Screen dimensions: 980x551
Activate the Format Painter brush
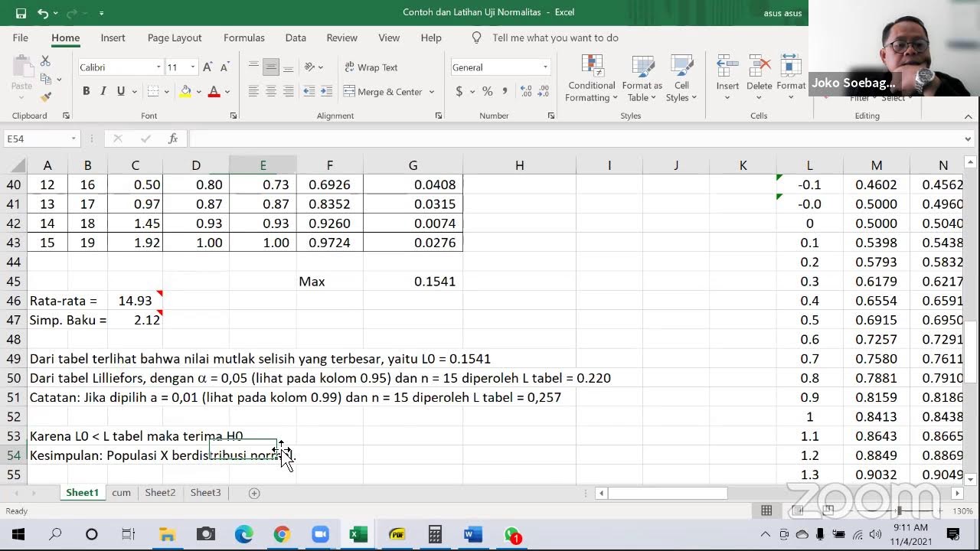pyautogui.click(x=45, y=96)
